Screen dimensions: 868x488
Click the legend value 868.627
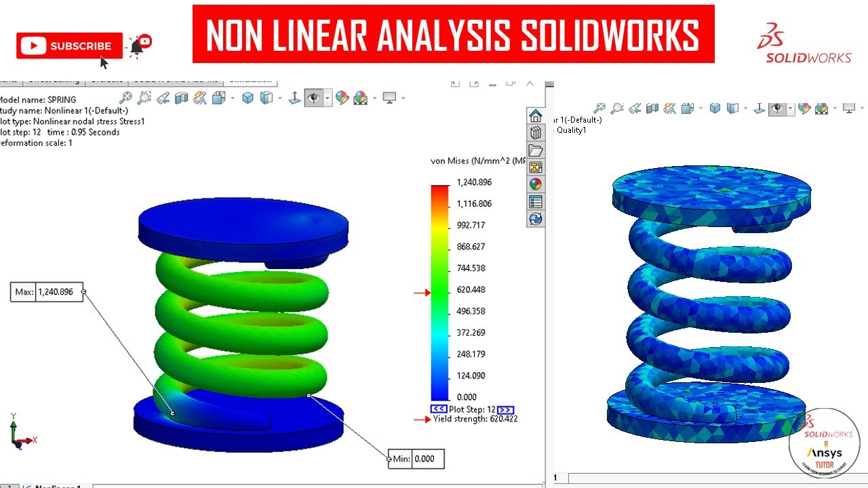tap(470, 247)
